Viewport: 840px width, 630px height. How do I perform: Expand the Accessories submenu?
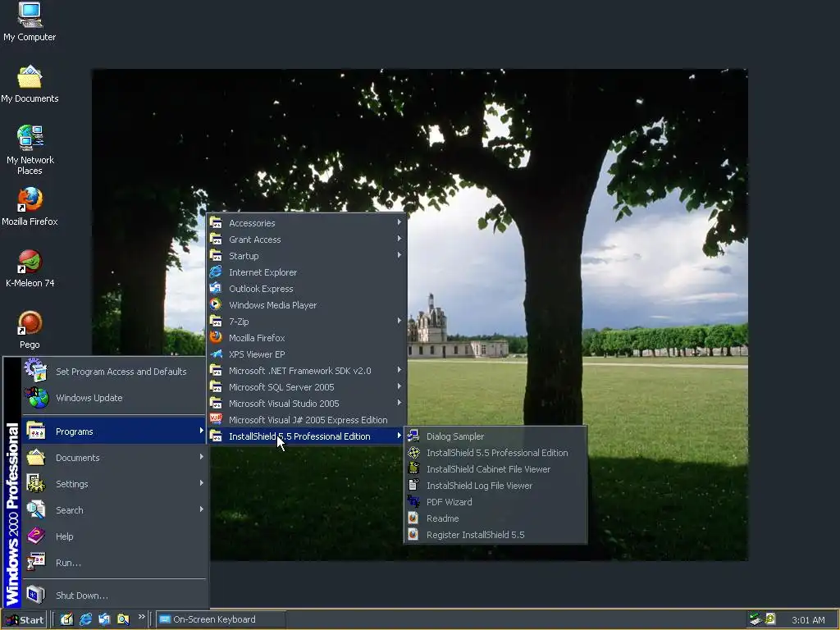(307, 223)
